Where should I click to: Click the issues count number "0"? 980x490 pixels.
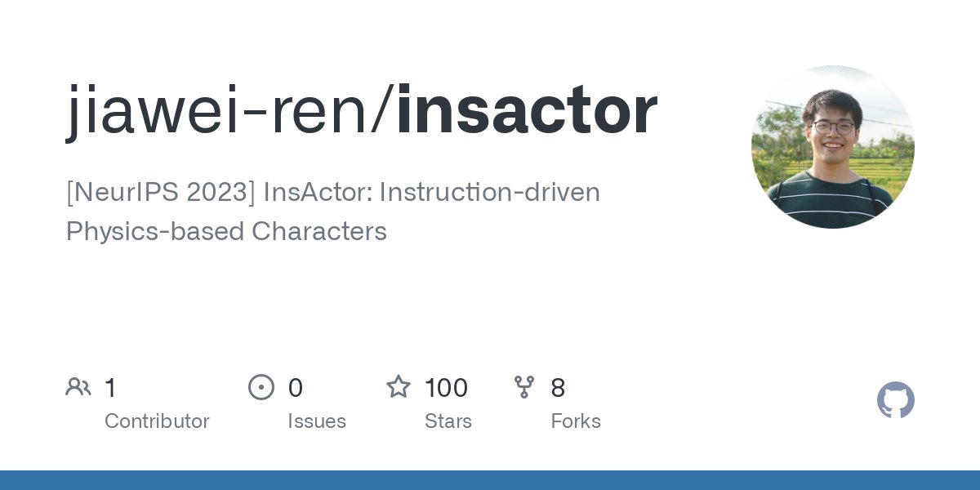pyautogui.click(x=296, y=388)
